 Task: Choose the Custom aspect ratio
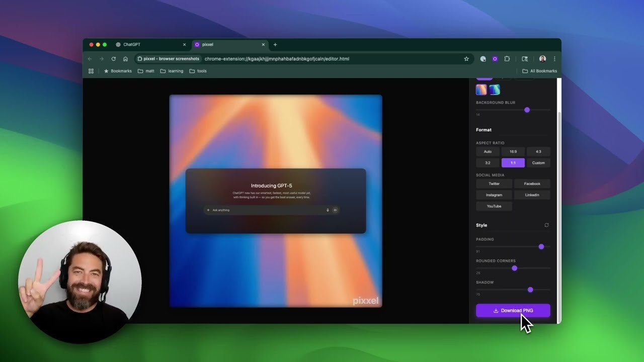click(538, 163)
